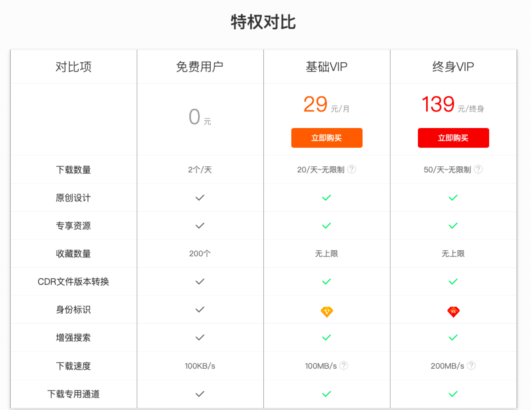Screen dimensions: 532x410
Task: Click 终身VIP green check for 下载专用通道
Action: coord(453,394)
